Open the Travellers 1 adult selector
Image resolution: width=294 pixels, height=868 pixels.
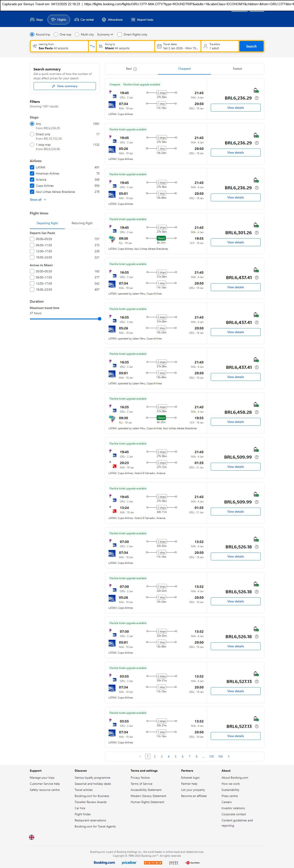click(x=219, y=46)
